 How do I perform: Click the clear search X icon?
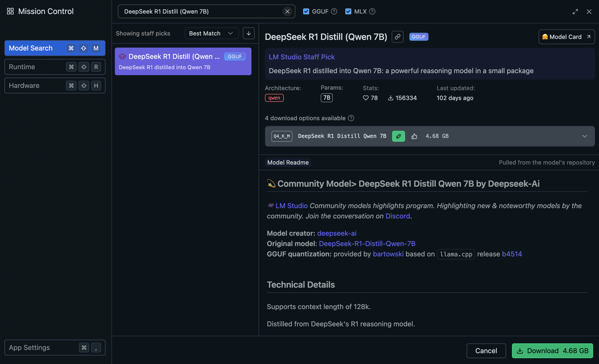coord(287,11)
